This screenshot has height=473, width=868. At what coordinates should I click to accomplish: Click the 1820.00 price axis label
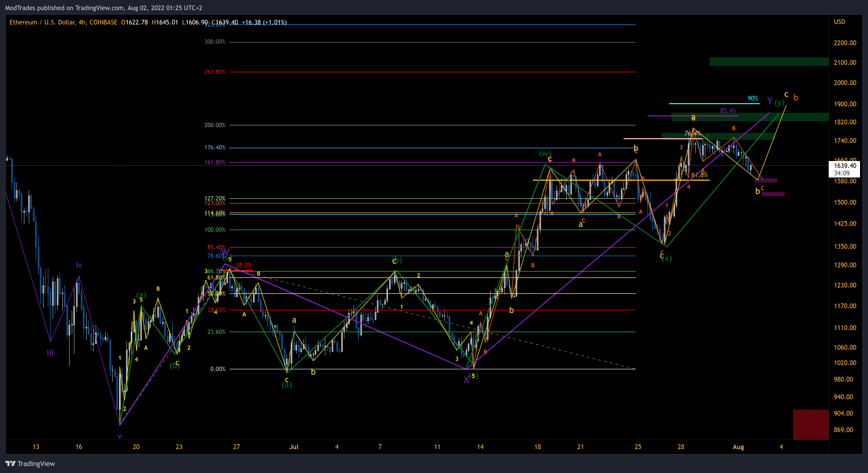(845, 122)
